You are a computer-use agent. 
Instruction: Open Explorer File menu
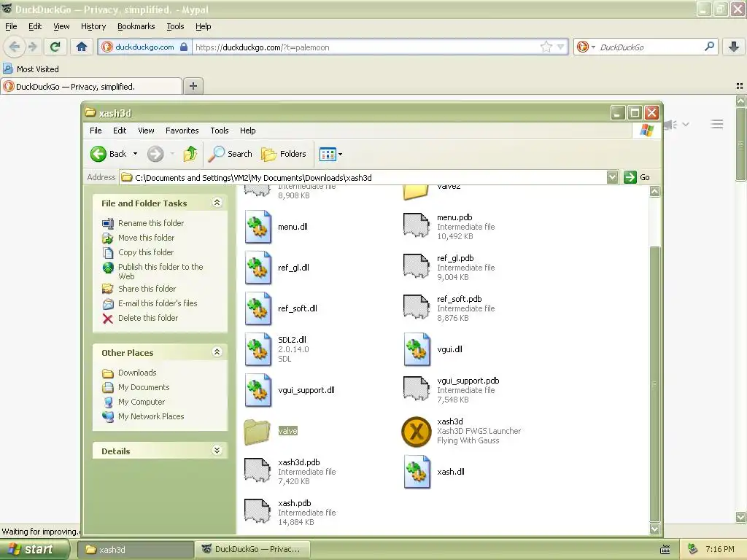(96, 131)
